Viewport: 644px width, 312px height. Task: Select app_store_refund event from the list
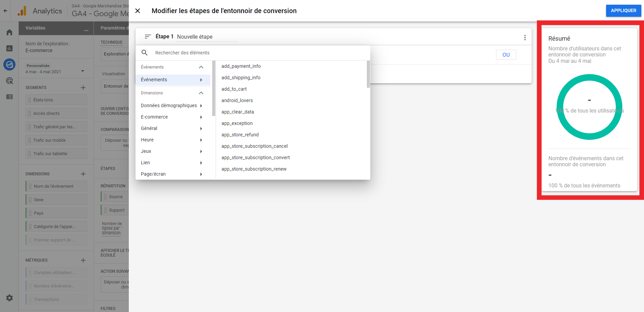coord(240,135)
